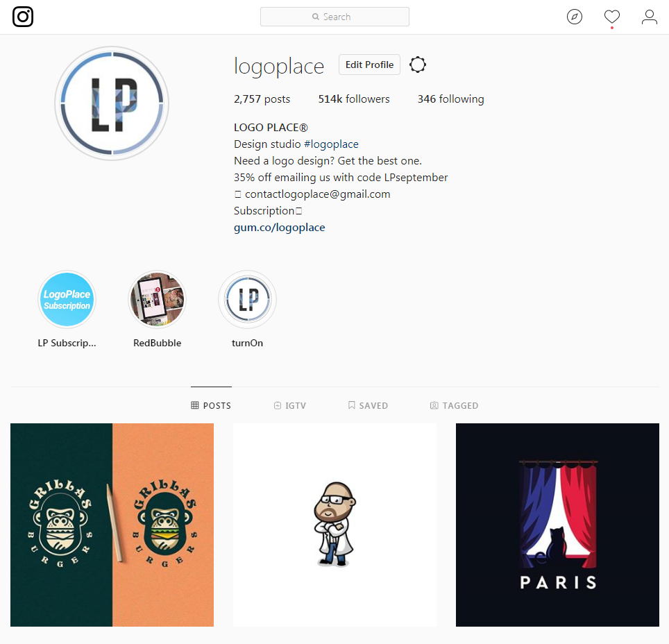The image size is (669, 644).
Task: Click the LP profile picture
Action: [x=112, y=103]
